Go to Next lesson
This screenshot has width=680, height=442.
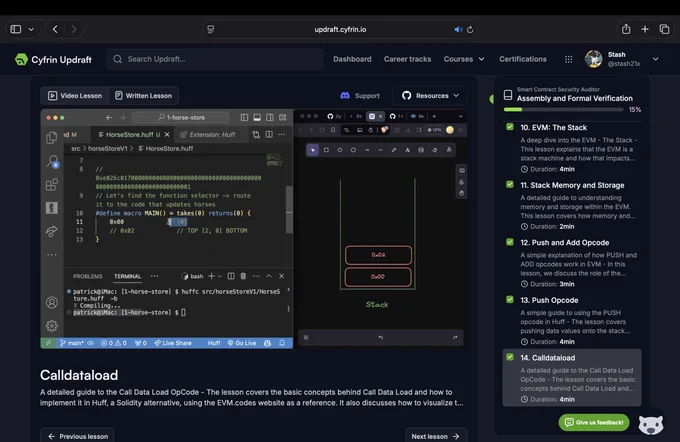[436, 436]
